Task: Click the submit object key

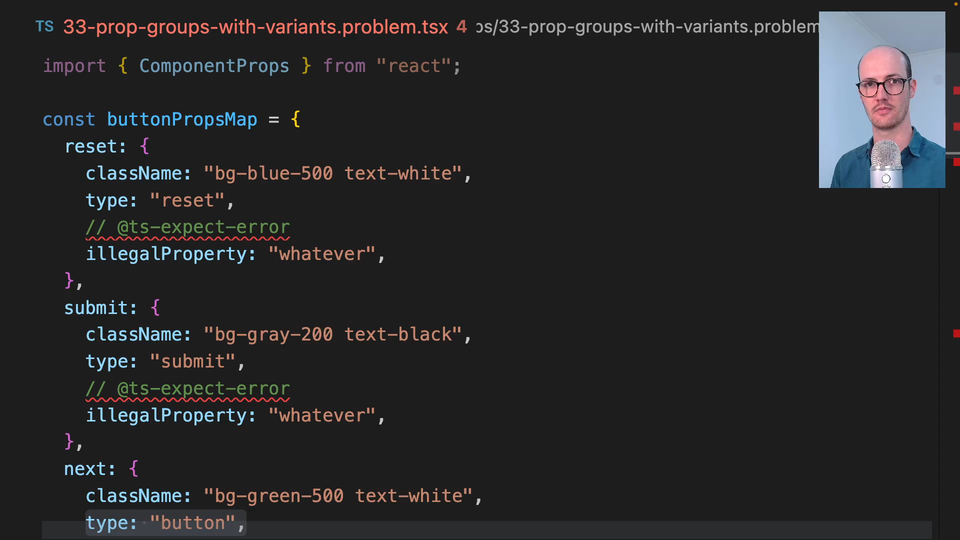Action: tap(96, 307)
